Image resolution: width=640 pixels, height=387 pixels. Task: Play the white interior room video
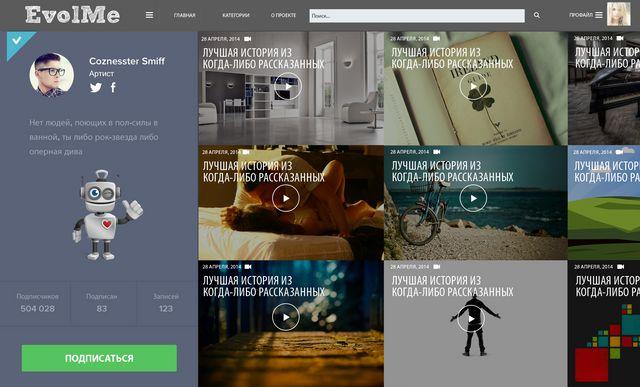(x=287, y=86)
